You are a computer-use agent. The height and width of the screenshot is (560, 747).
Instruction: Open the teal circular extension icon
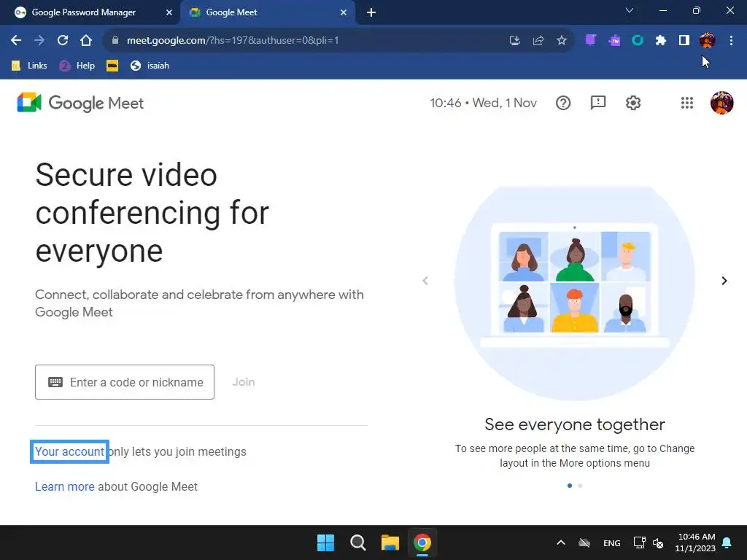pyautogui.click(x=638, y=40)
